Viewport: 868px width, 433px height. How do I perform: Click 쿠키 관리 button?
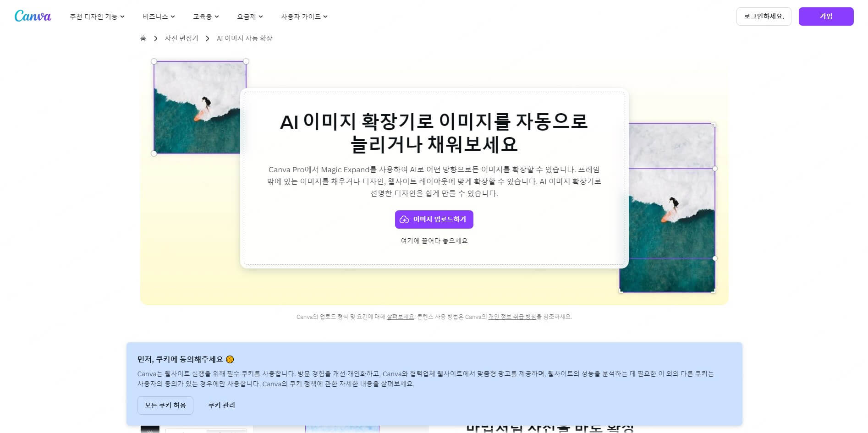[222, 406]
